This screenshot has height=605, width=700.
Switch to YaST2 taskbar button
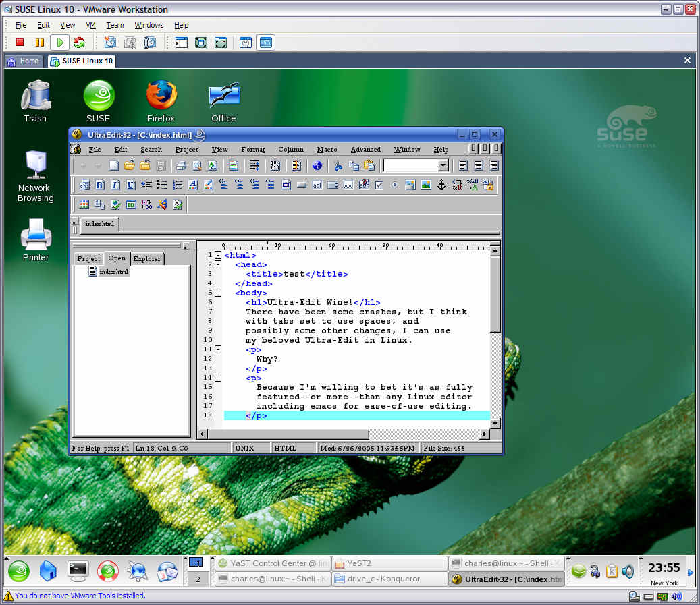(389, 563)
